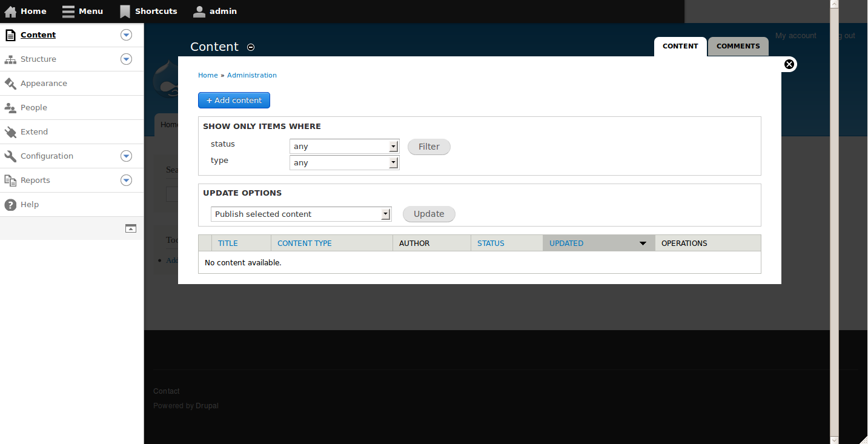
Task: Click the People sidebar icon
Action: tap(10, 107)
